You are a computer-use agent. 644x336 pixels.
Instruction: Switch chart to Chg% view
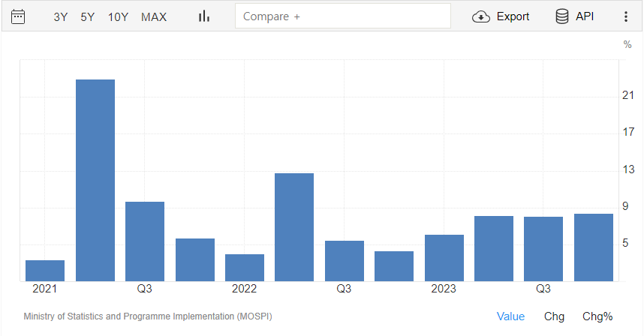coord(597,316)
